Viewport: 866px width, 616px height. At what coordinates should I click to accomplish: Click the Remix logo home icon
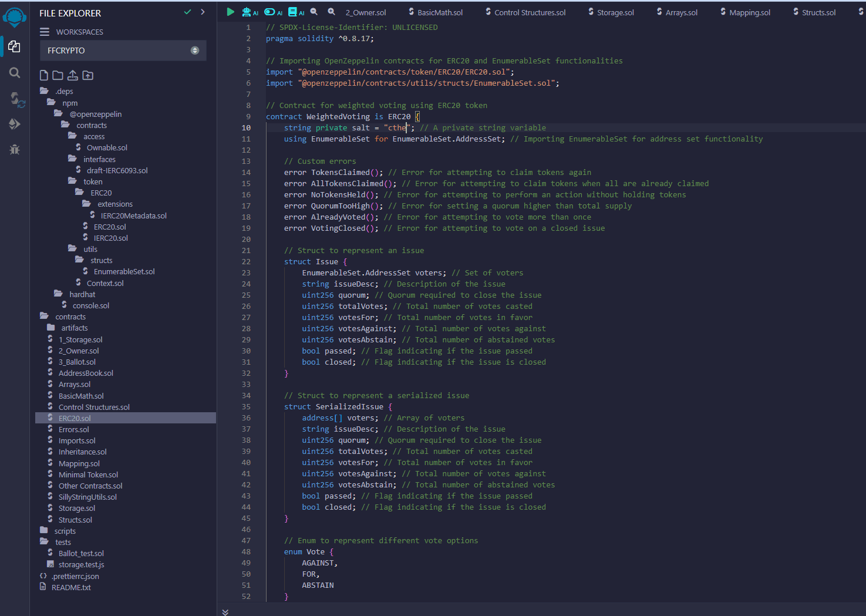pos(15,16)
